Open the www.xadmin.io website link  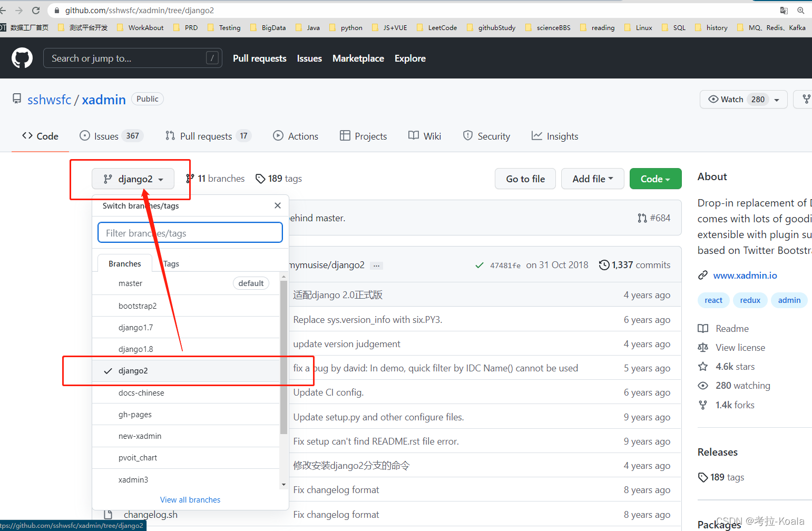click(745, 276)
